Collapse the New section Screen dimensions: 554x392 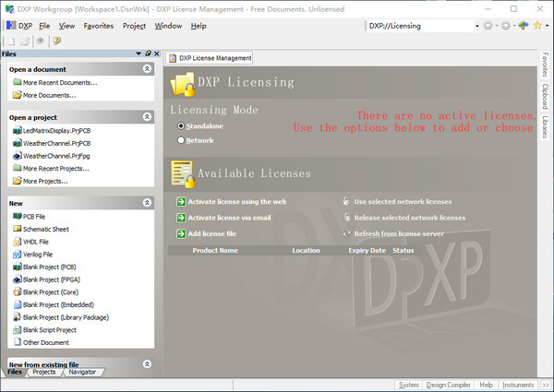click(148, 202)
